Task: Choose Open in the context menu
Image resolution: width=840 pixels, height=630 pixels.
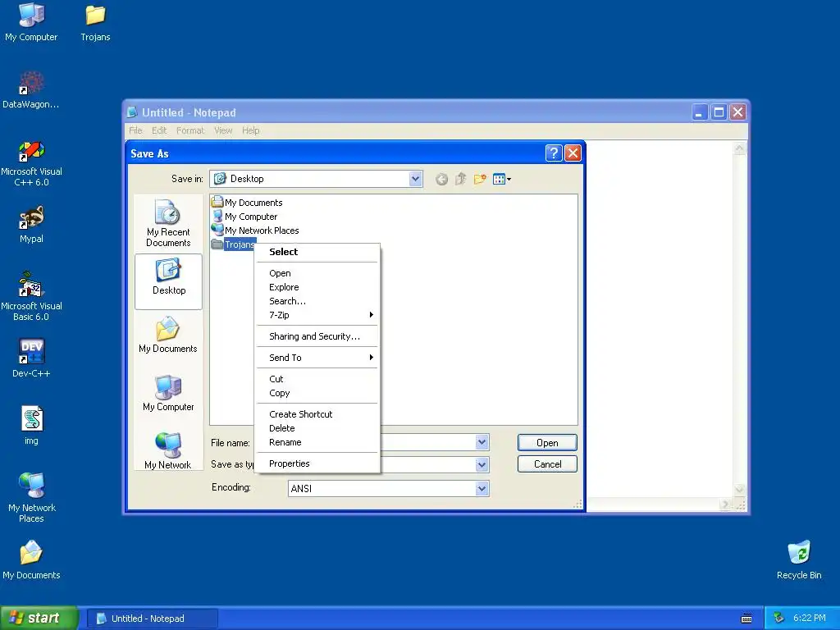Action: (x=317, y=273)
